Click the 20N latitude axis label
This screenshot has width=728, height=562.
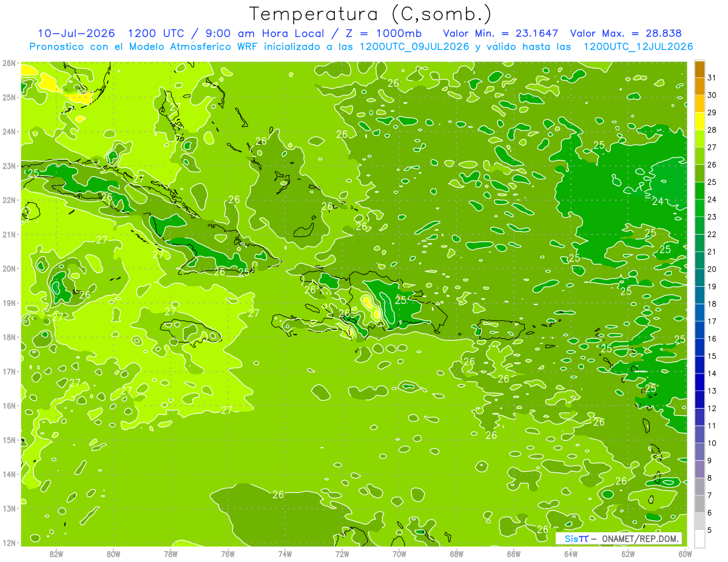point(9,269)
